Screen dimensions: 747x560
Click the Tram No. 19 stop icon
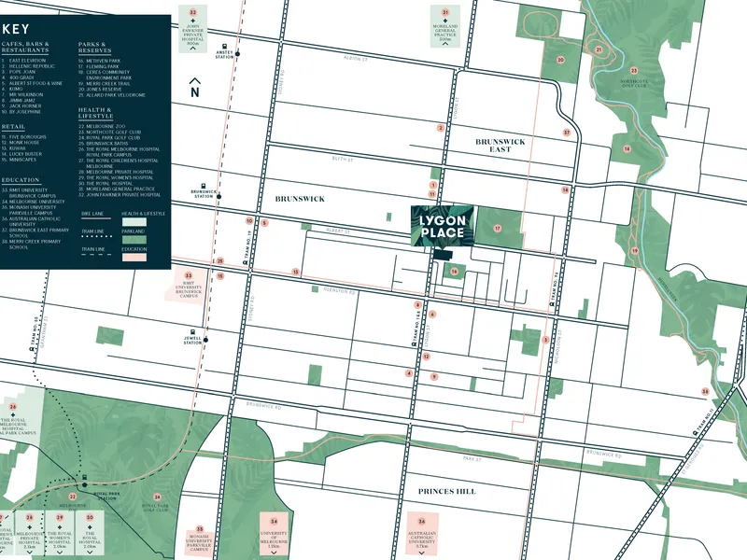pyautogui.click(x=247, y=263)
